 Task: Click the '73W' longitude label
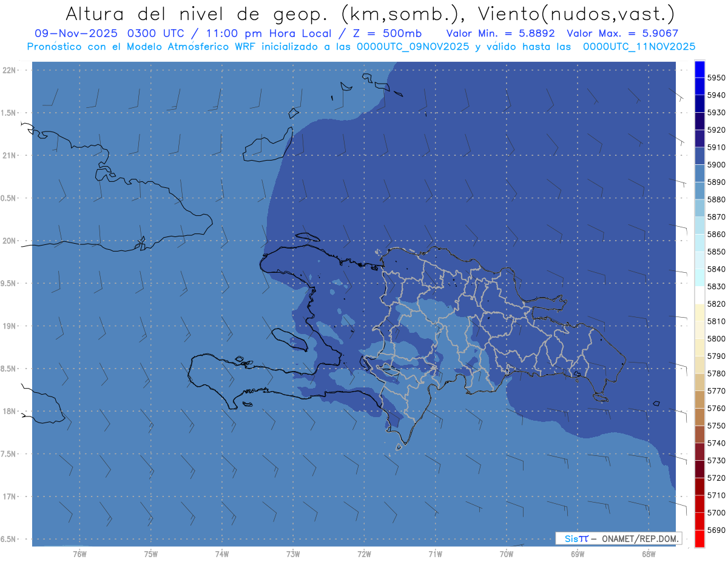tap(293, 555)
